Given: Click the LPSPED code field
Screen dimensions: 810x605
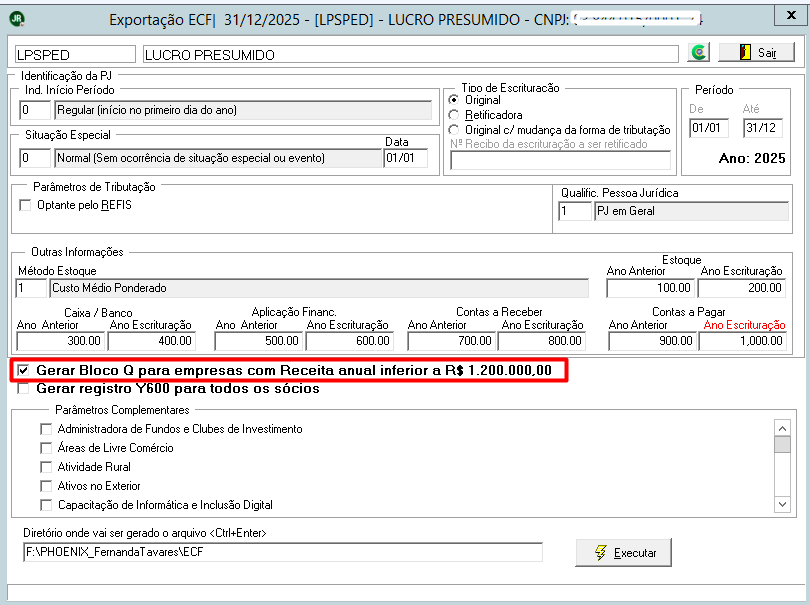Looking at the screenshot, I should pos(75,54).
